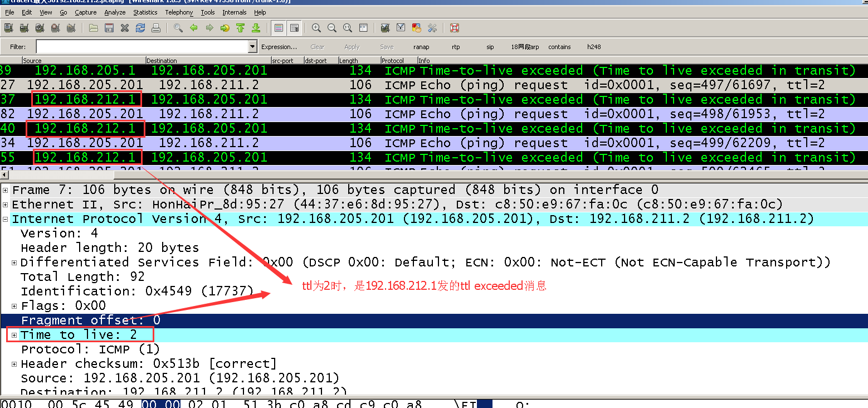The width and height of the screenshot is (868, 408).
Task: Open the Internals menu
Action: point(235,12)
